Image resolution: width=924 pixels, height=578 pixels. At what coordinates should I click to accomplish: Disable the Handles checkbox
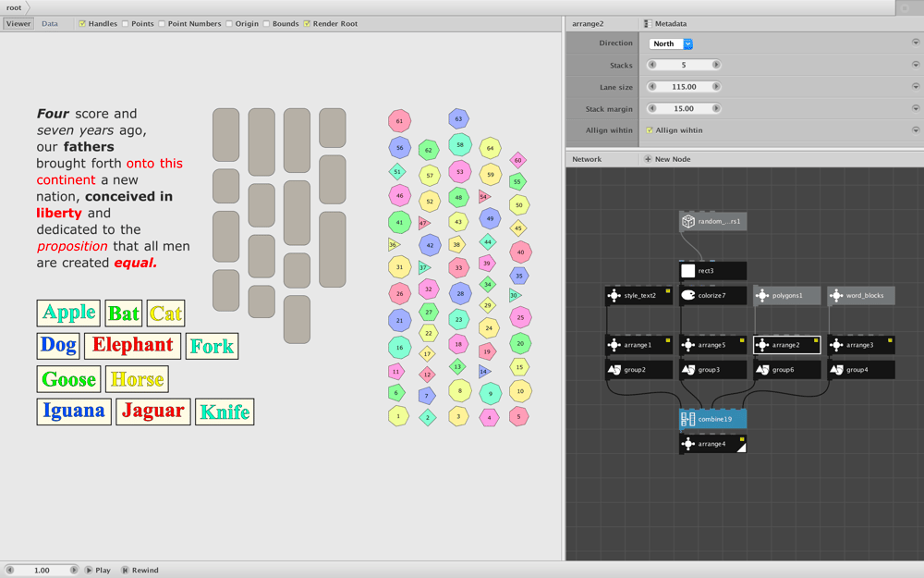pyautogui.click(x=82, y=24)
